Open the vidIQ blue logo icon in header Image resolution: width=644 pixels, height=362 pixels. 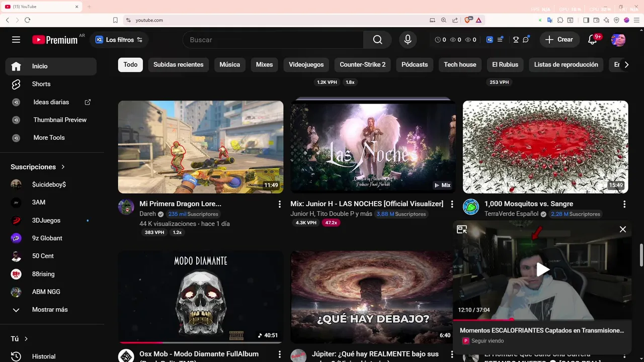click(489, 40)
